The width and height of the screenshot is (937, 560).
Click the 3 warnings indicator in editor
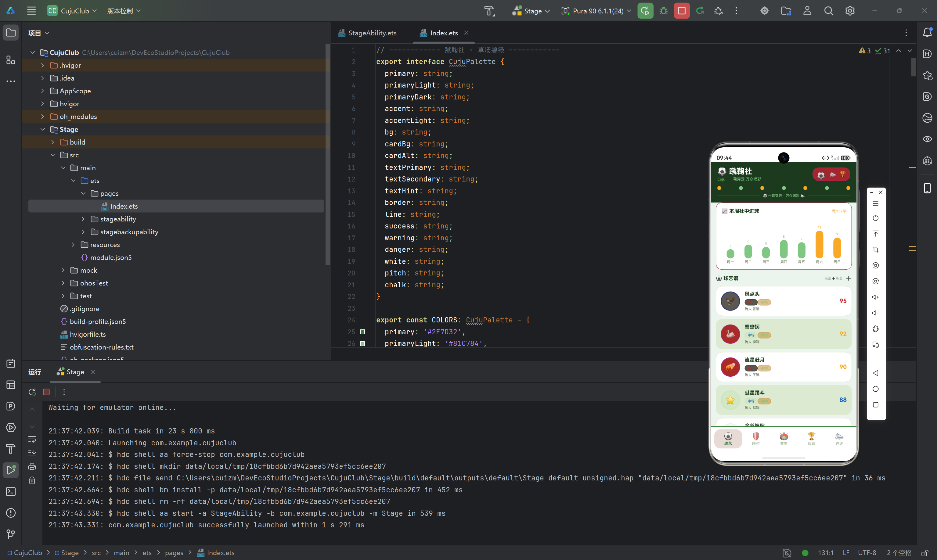865,51
